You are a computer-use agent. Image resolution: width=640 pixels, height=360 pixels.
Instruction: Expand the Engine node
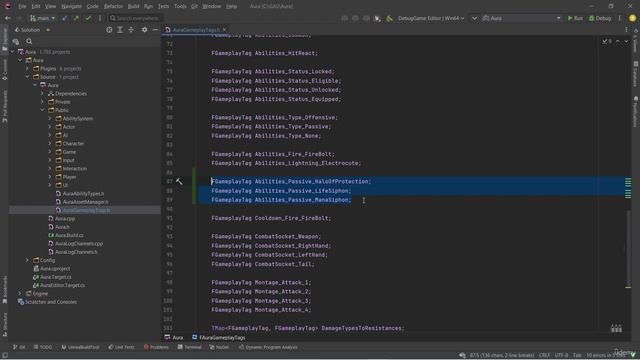(x=20, y=293)
